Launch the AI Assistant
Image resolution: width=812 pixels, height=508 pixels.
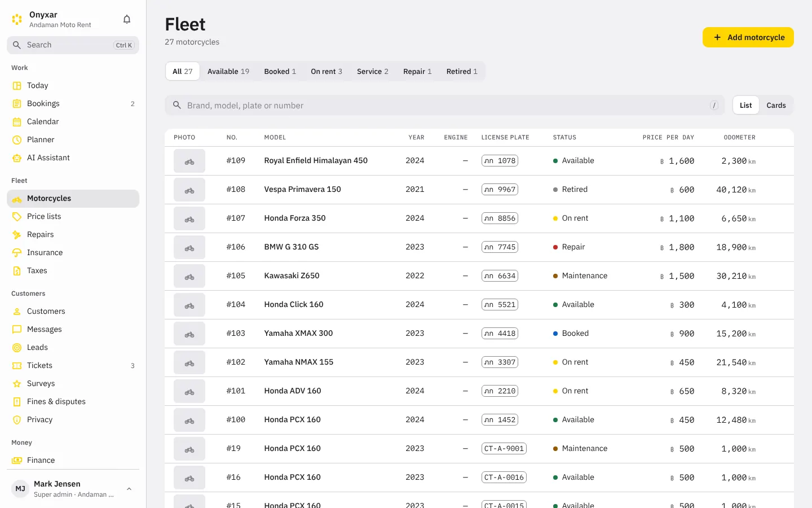click(x=73, y=158)
